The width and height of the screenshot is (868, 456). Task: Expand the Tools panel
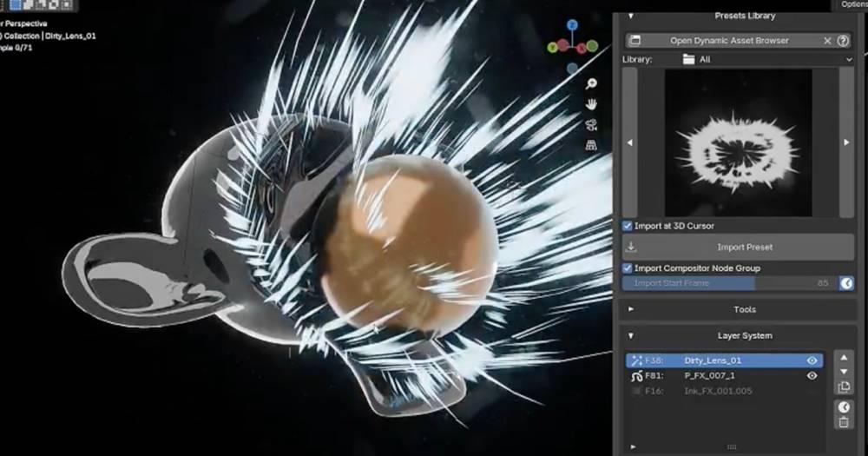pos(630,309)
